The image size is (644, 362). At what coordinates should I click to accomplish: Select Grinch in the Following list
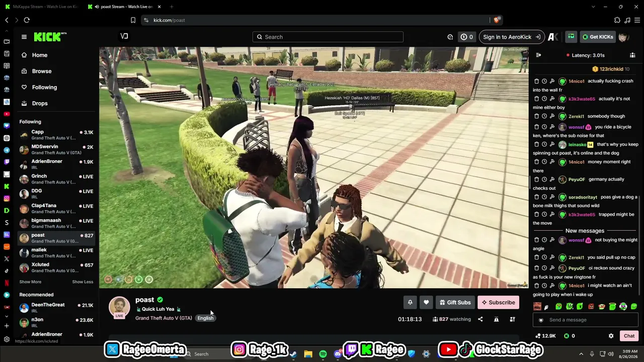(x=56, y=179)
